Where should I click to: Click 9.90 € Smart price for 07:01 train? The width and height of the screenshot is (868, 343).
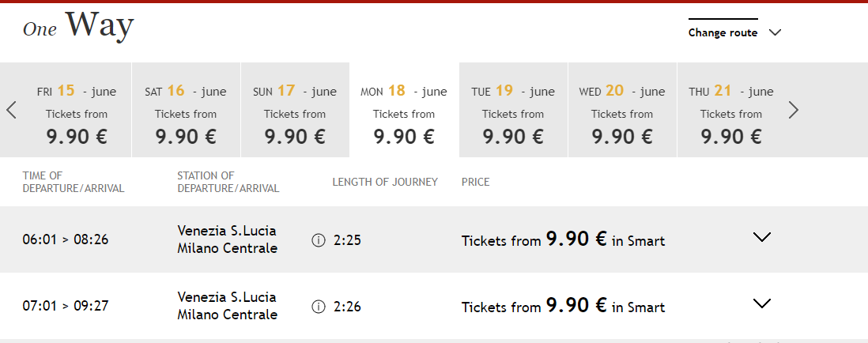click(563, 307)
